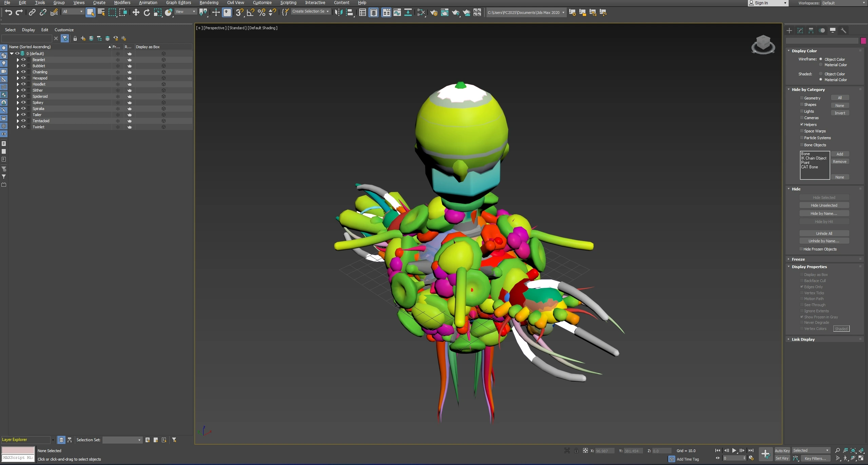Activate the Rotate tool
The height and width of the screenshot is (465, 868).
pyautogui.click(x=147, y=13)
